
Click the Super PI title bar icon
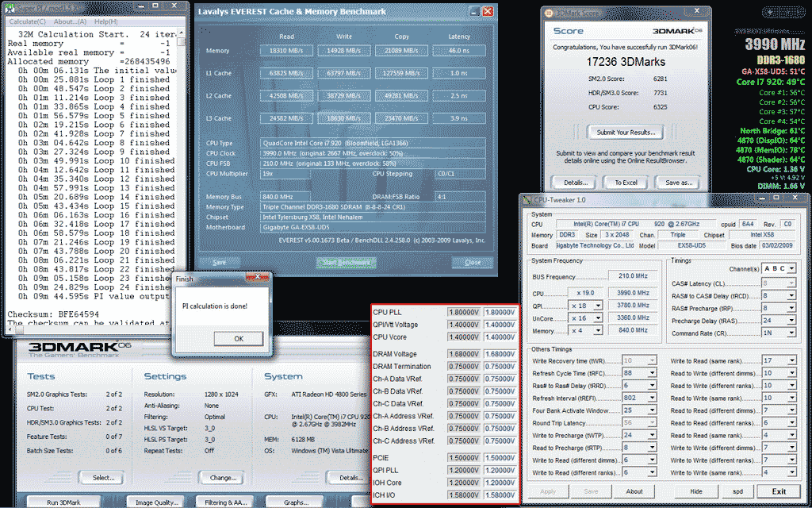point(10,8)
